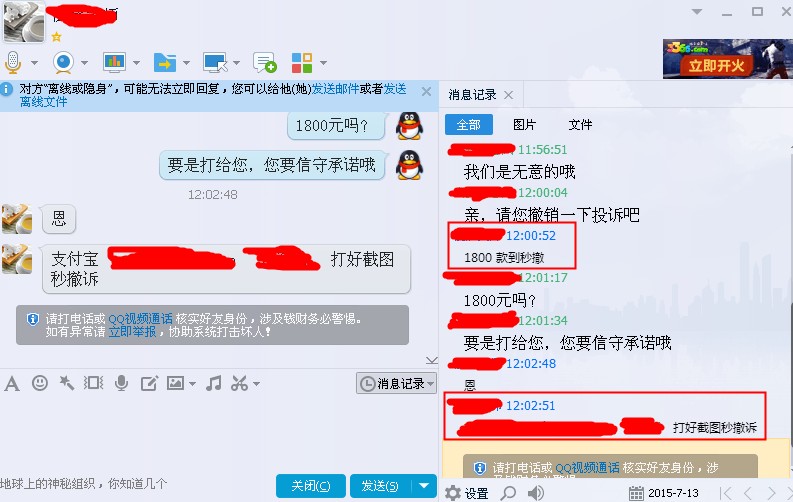This screenshot has width=793, height=502.
Task: Expand the send button options arrow
Action: click(x=424, y=486)
